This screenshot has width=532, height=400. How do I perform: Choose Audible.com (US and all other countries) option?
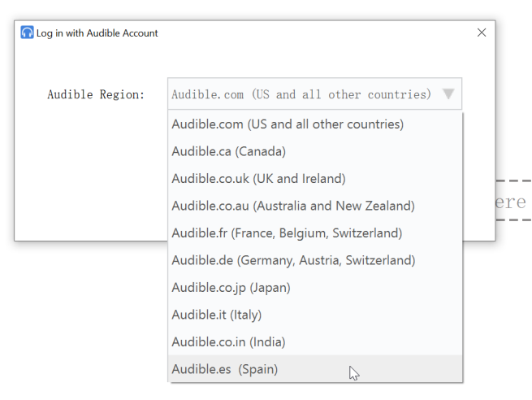(x=315, y=124)
